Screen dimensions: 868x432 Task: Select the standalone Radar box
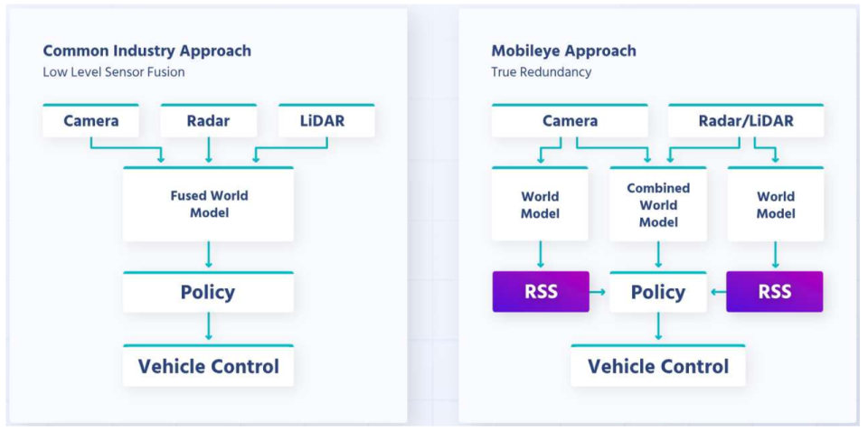[208, 120]
